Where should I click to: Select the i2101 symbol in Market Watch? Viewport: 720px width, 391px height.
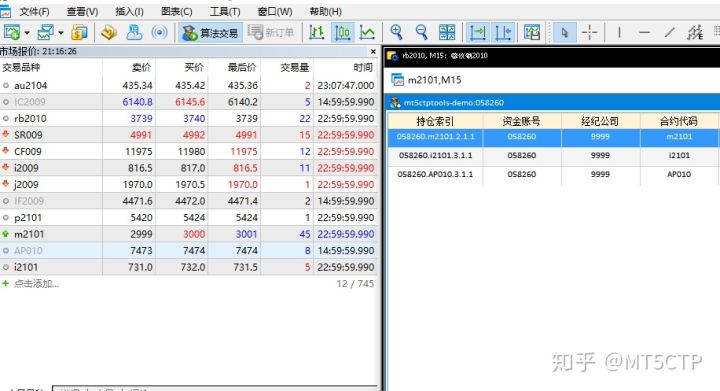tap(189, 267)
